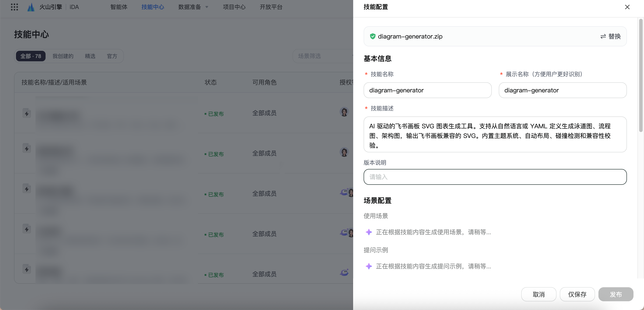The width and height of the screenshot is (644, 310).
Task: Open the 智能体 menu
Action: tap(119, 7)
